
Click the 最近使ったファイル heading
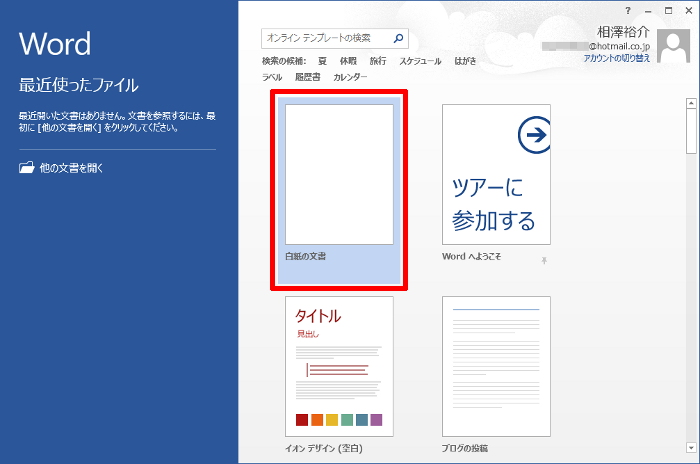79,85
